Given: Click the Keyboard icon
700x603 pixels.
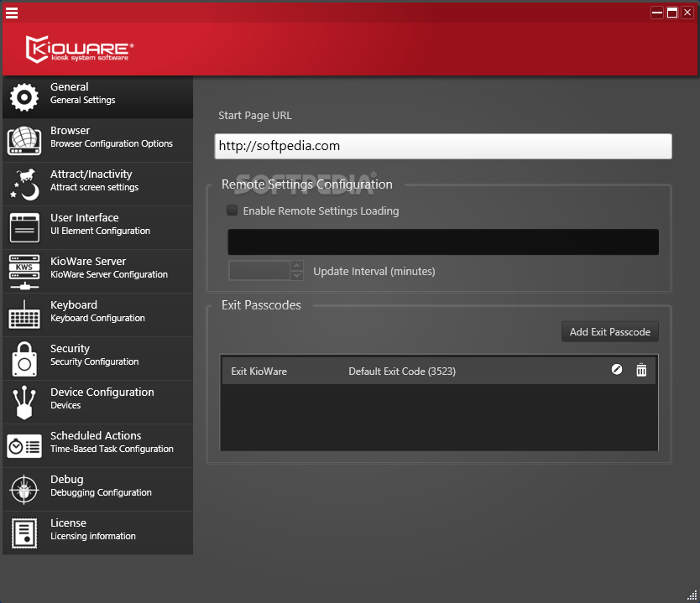Looking at the screenshot, I should [24, 314].
